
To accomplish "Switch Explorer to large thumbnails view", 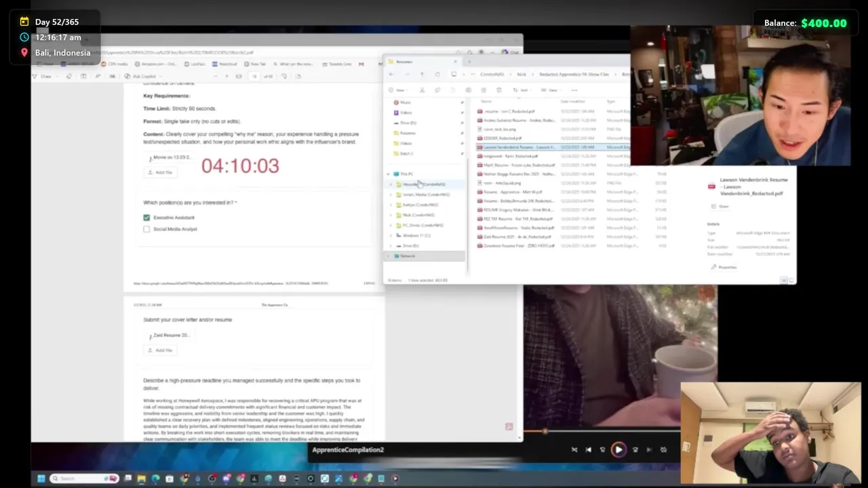I will point(791,281).
